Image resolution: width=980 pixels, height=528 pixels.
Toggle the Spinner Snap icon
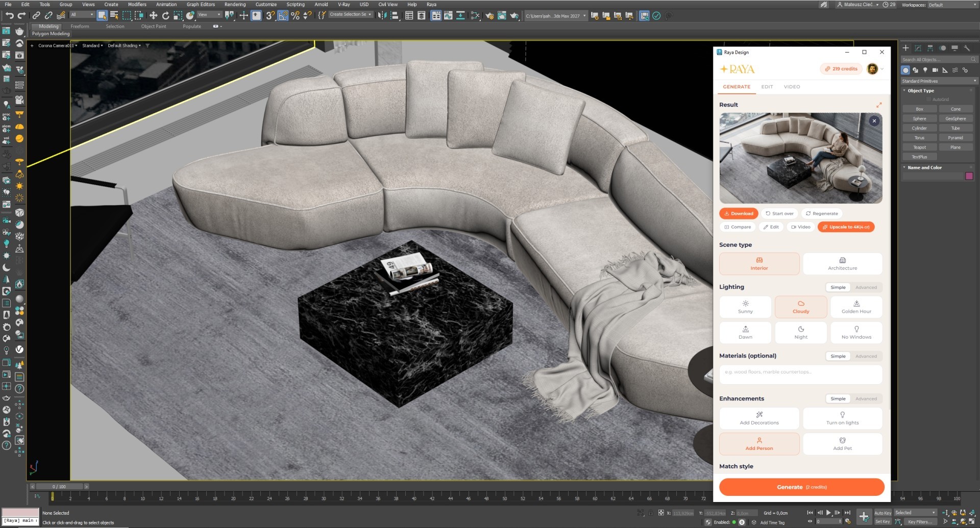pos(307,16)
